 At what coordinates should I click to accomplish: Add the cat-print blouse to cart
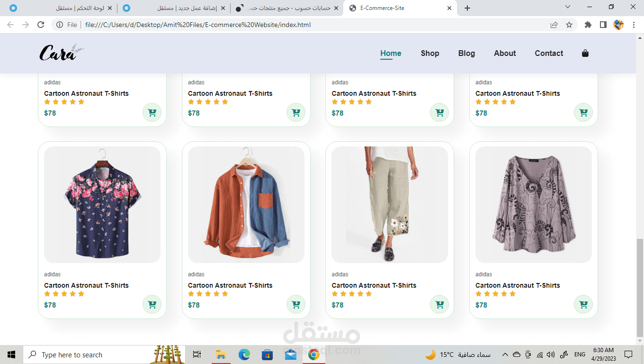click(x=583, y=304)
